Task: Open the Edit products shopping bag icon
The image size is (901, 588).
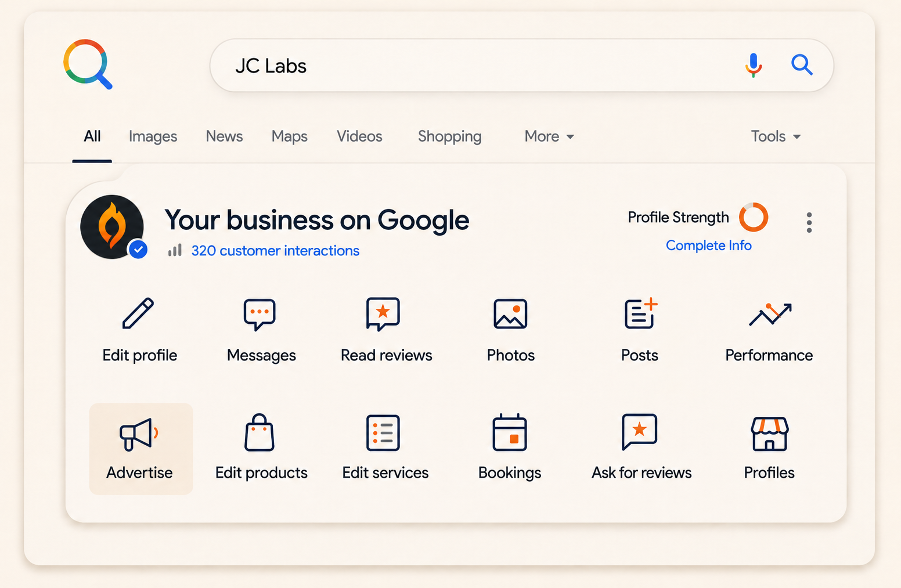Action: click(259, 432)
